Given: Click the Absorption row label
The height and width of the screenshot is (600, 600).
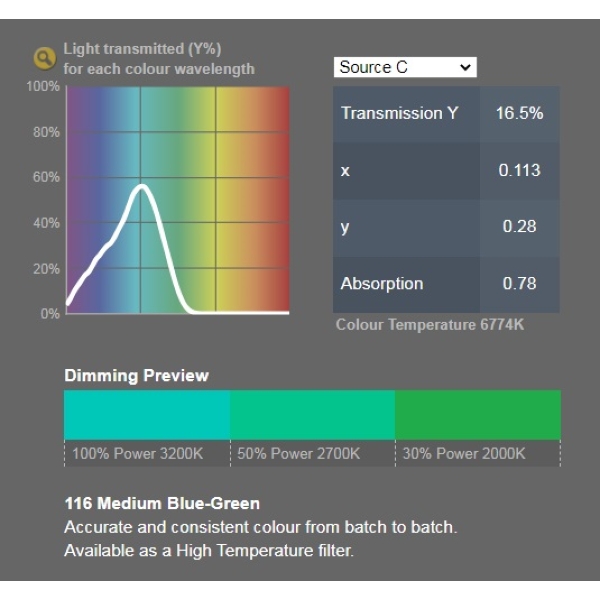Looking at the screenshot, I should [x=382, y=284].
